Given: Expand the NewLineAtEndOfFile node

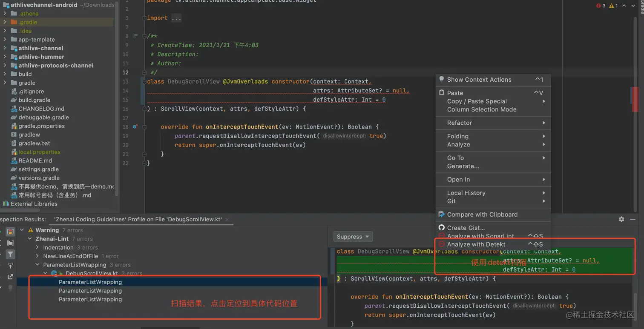Looking at the screenshot, I should (x=37, y=256).
